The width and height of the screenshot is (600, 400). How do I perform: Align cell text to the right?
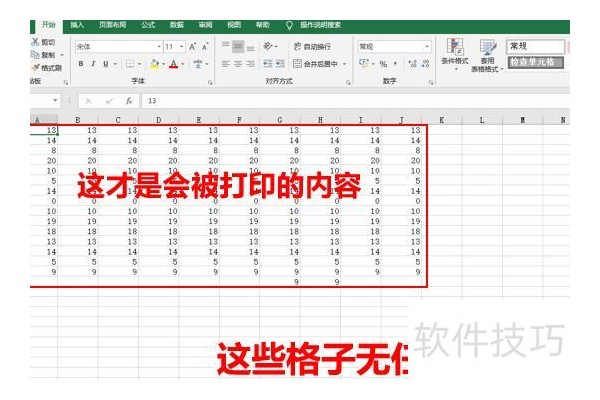tap(250, 64)
